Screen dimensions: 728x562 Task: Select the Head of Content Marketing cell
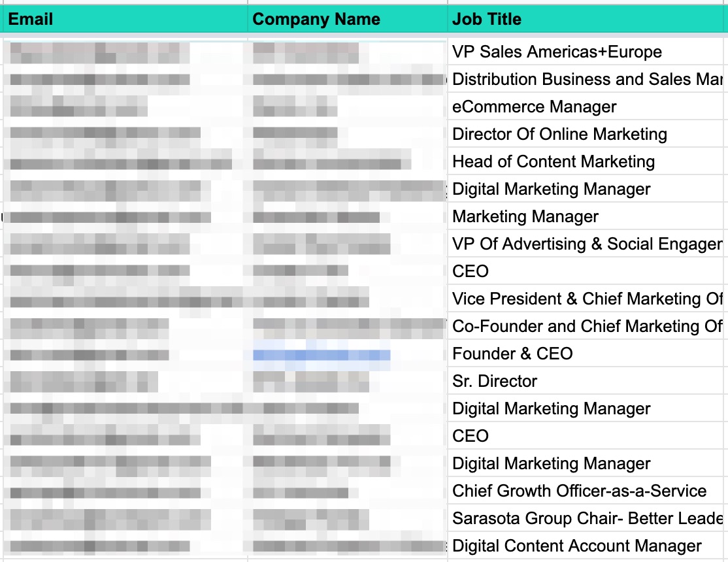click(x=554, y=162)
